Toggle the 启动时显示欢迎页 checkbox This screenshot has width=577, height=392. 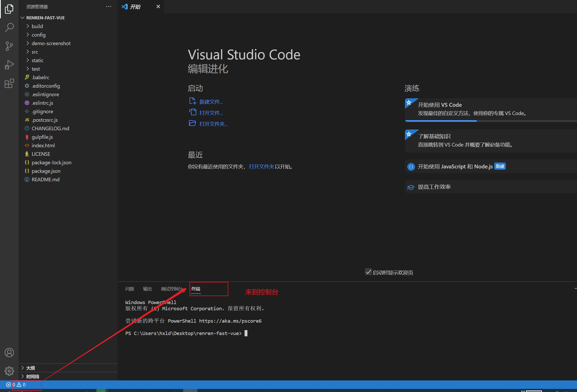pos(368,272)
